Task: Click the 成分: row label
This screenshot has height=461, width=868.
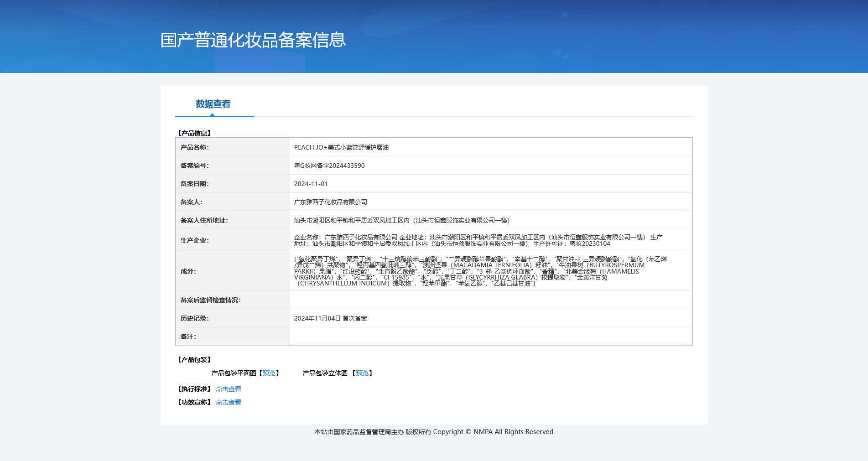Action: click(x=188, y=271)
